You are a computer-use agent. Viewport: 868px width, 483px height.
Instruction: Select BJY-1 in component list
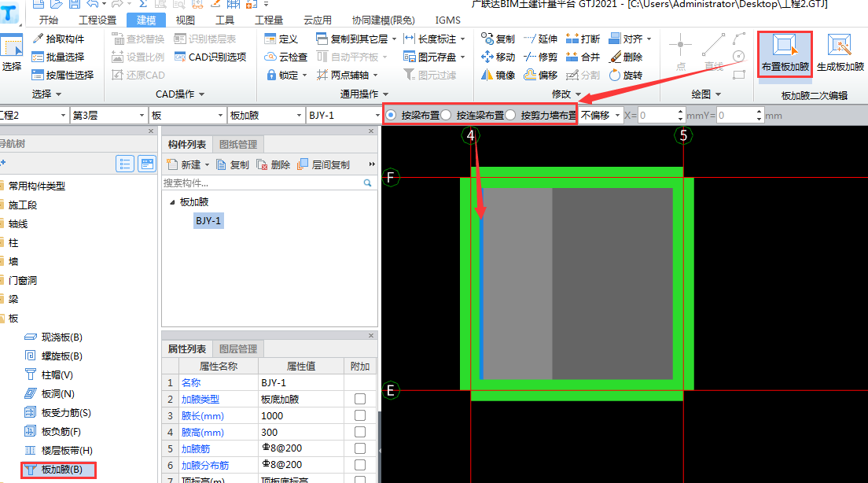click(208, 220)
